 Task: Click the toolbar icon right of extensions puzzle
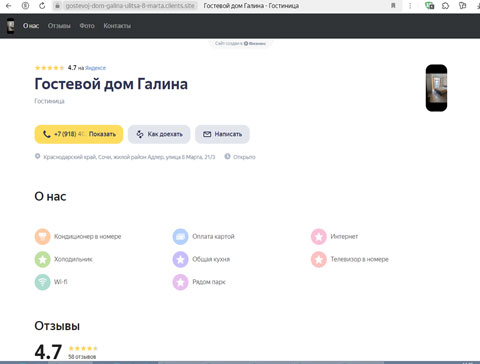click(x=462, y=6)
